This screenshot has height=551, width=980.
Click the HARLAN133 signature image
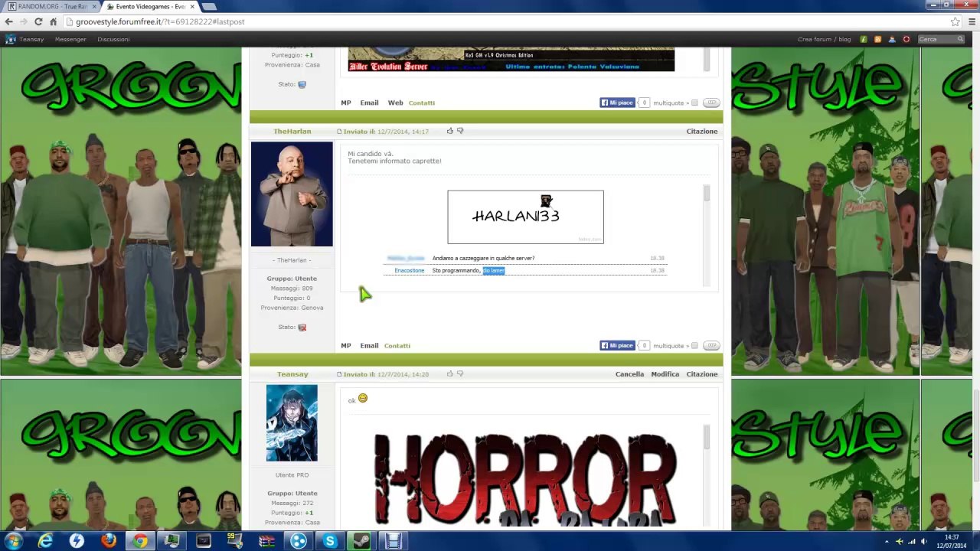tap(525, 217)
